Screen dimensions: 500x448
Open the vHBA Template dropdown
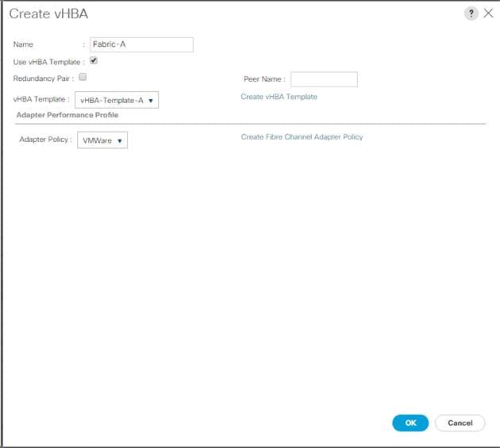[x=117, y=100]
